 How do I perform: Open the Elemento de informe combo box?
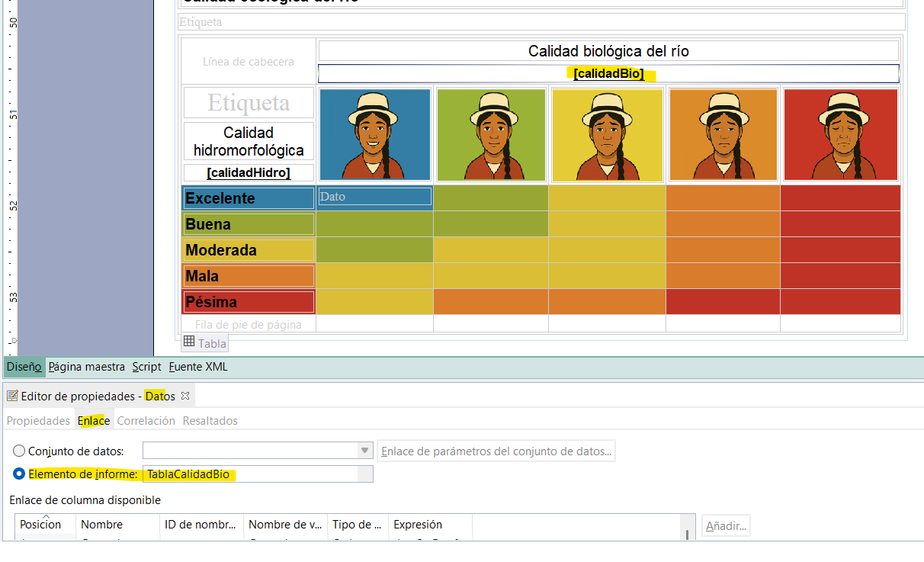[x=365, y=474]
